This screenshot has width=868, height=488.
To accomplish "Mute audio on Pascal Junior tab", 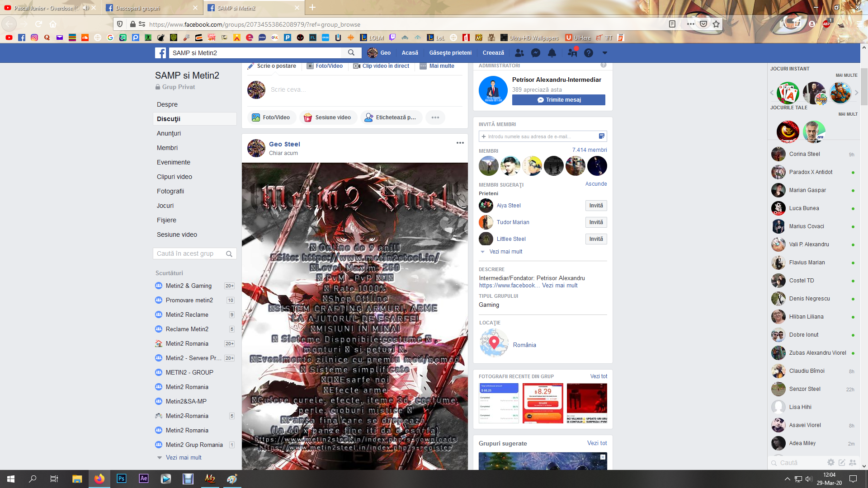I will pos(85,8).
